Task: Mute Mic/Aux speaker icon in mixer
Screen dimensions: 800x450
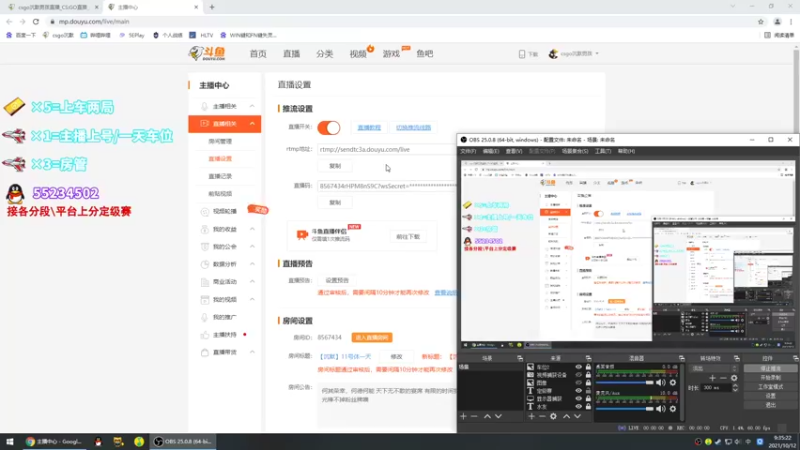Action: [x=661, y=409]
